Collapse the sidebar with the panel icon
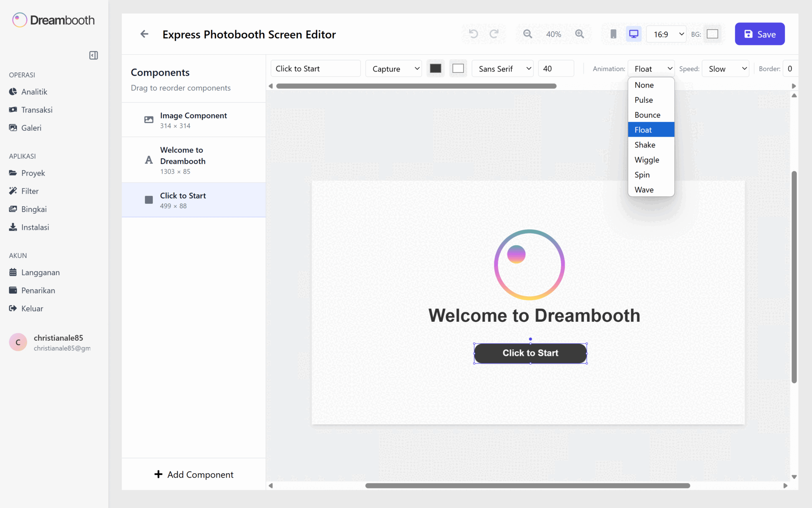The image size is (812, 508). [x=93, y=55]
